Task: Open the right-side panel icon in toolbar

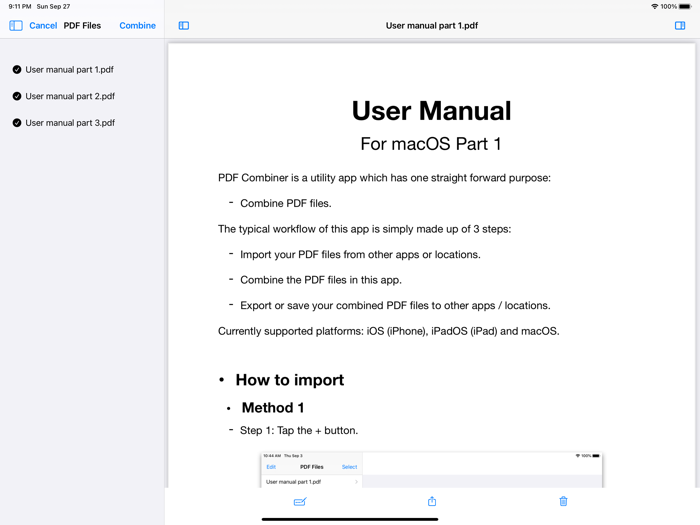Action: coord(680,25)
